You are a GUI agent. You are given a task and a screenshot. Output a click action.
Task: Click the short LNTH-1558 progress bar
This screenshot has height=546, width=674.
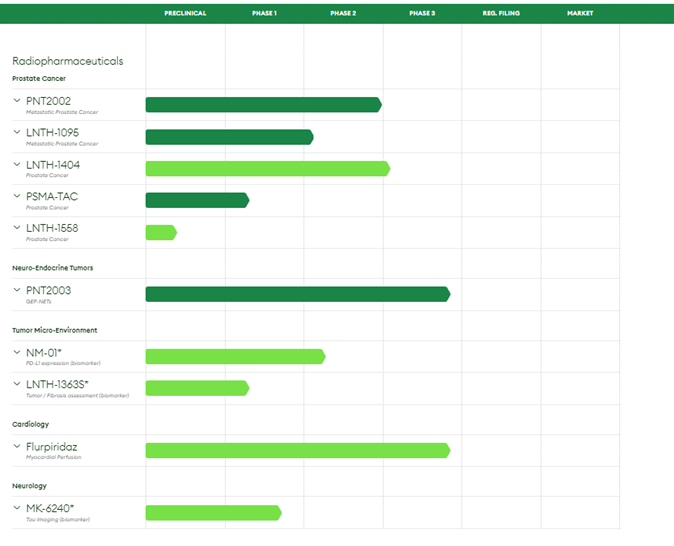pos(160,233)
